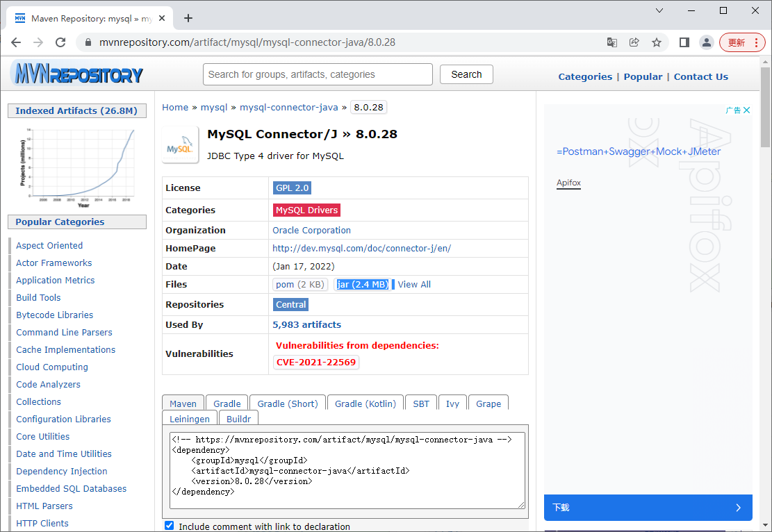The width and height of the screenshot is (772, 532).
Task: Click the browser forward arrow
Action: click(x=38, y=42)
